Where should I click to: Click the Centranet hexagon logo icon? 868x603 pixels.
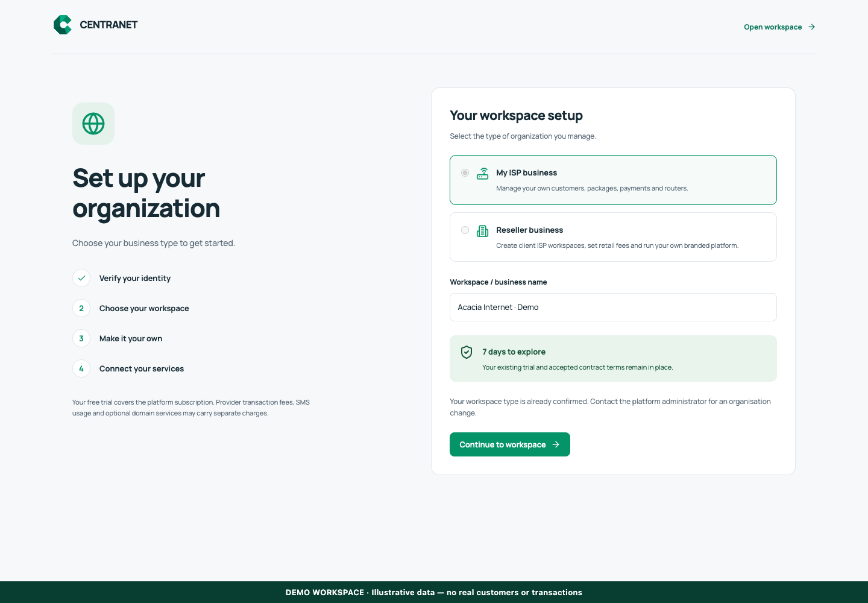click(x=63, y=25)
